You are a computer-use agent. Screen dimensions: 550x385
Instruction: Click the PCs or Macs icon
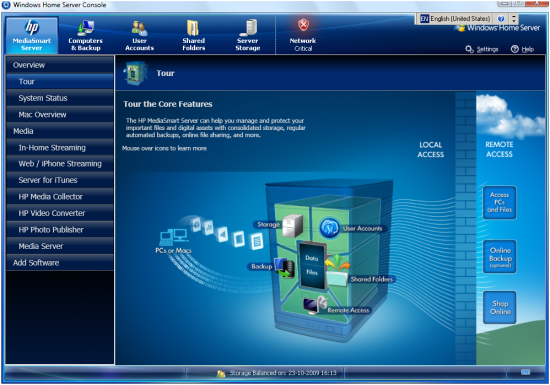pos(174,236)
